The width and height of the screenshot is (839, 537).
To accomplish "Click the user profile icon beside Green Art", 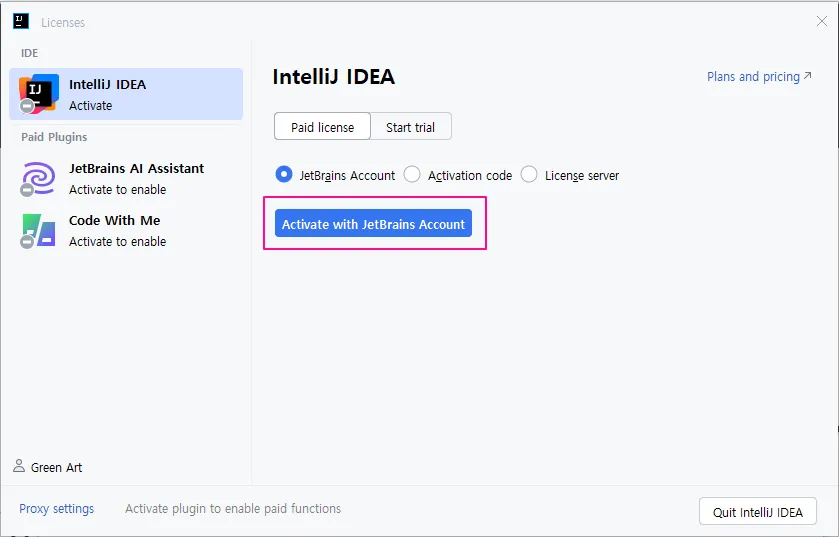I will (19, 466).
